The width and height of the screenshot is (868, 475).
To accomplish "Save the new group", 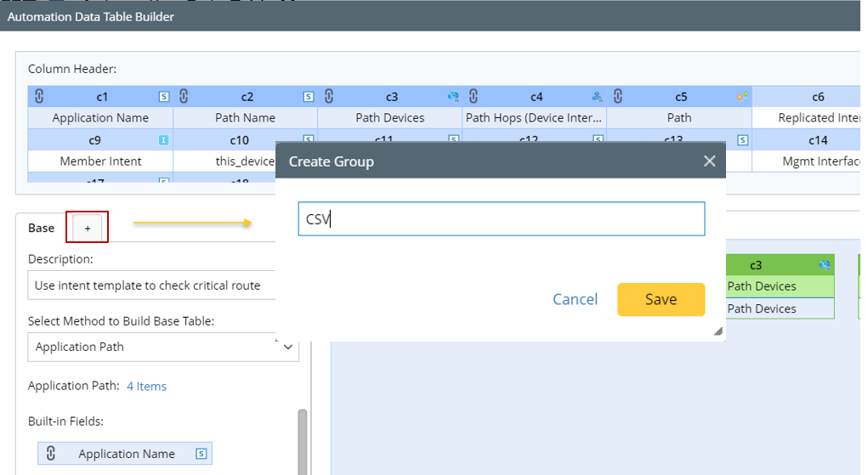I will 661,299.
